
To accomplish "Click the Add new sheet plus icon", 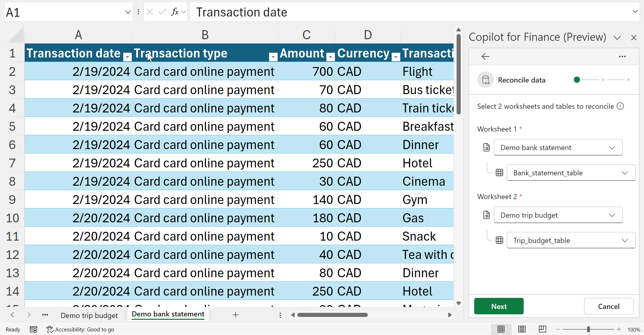I will click(x=235, y=315).
